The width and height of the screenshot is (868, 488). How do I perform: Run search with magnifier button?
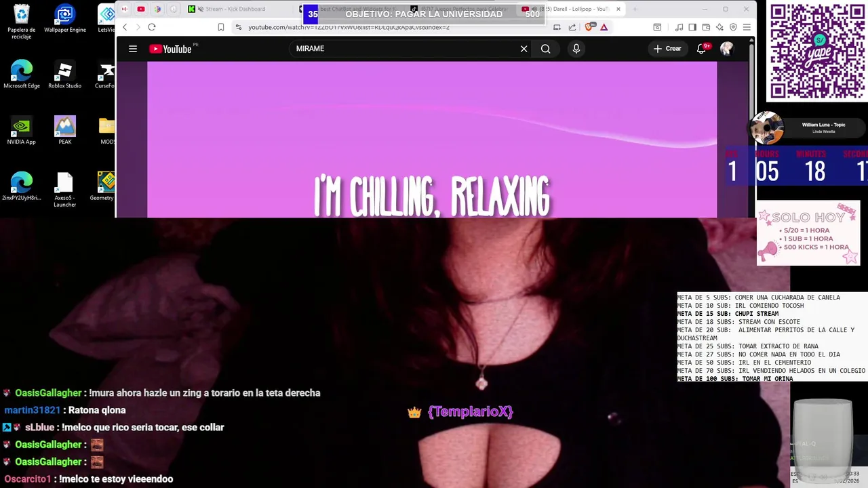[545, 49]
